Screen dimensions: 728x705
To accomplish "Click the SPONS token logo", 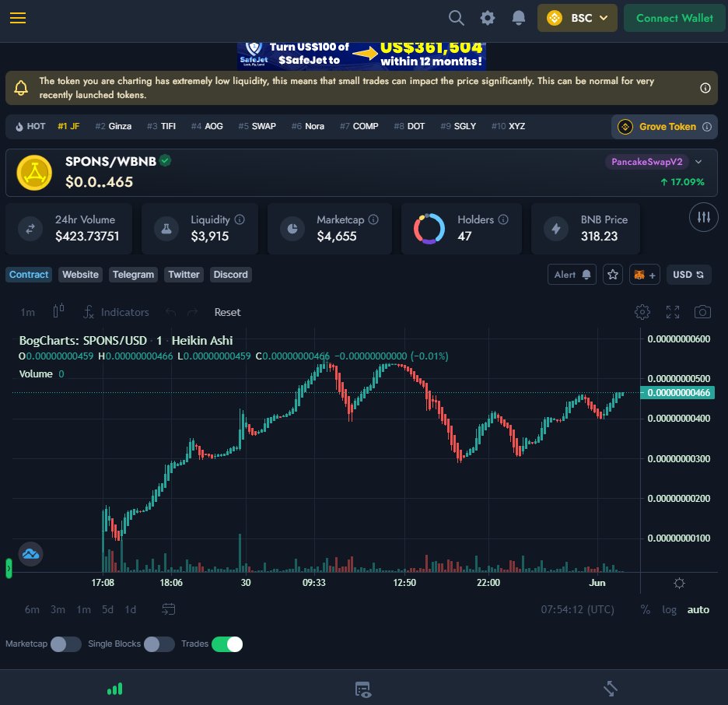I will pos(34,173).
